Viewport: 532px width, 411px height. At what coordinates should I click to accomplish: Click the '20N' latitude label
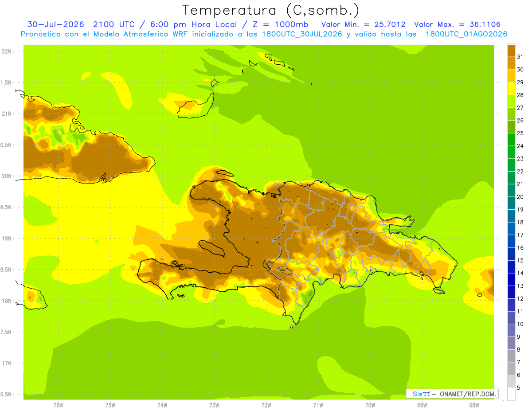[7, 176]
